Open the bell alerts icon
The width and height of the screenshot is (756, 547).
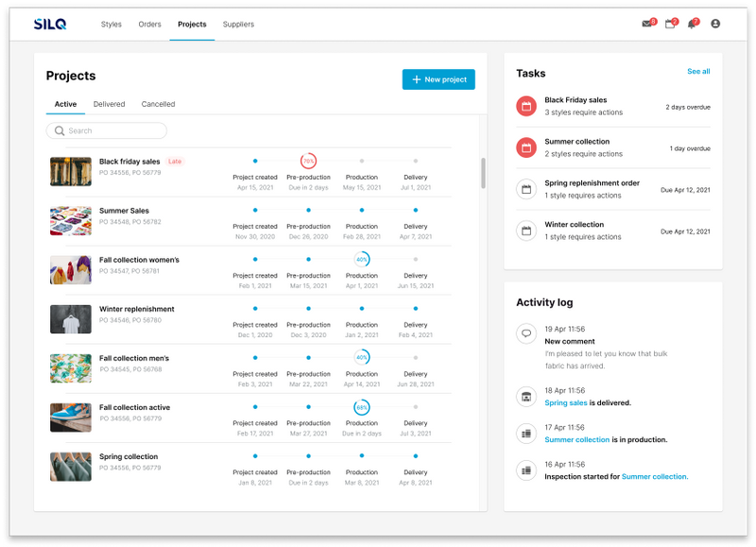[x=692, y=24]
